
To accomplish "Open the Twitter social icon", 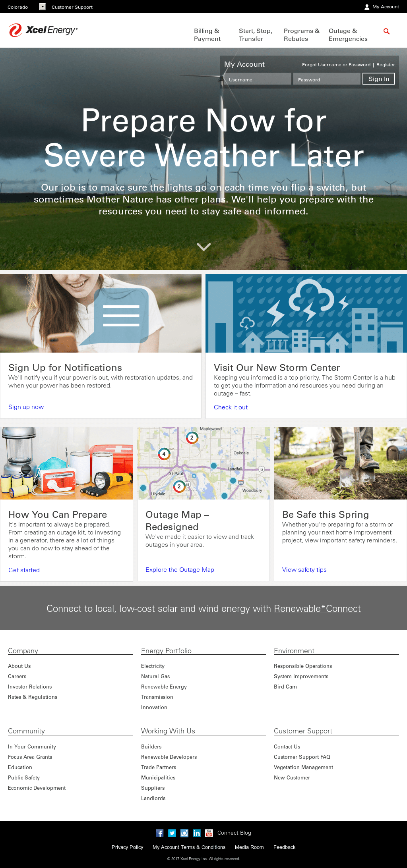I will pyautogui.click(x=172, y=833).
